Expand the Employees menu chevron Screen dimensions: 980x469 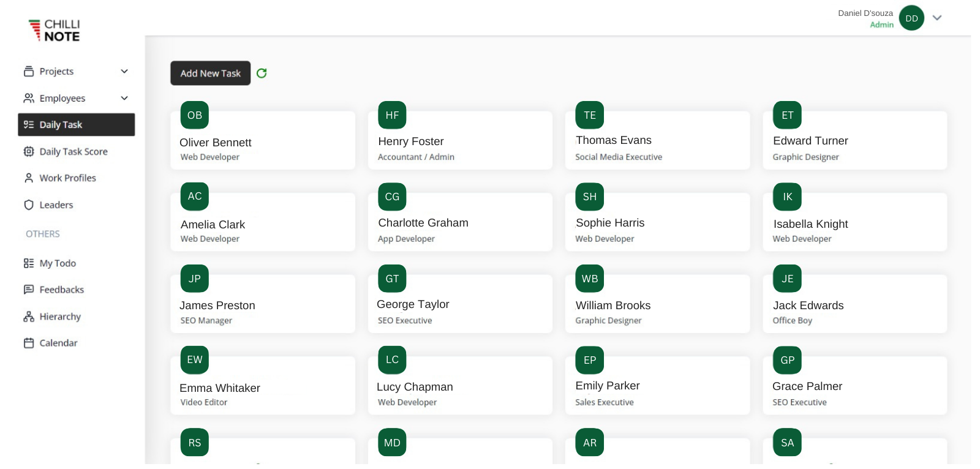[x=124, y=98]
